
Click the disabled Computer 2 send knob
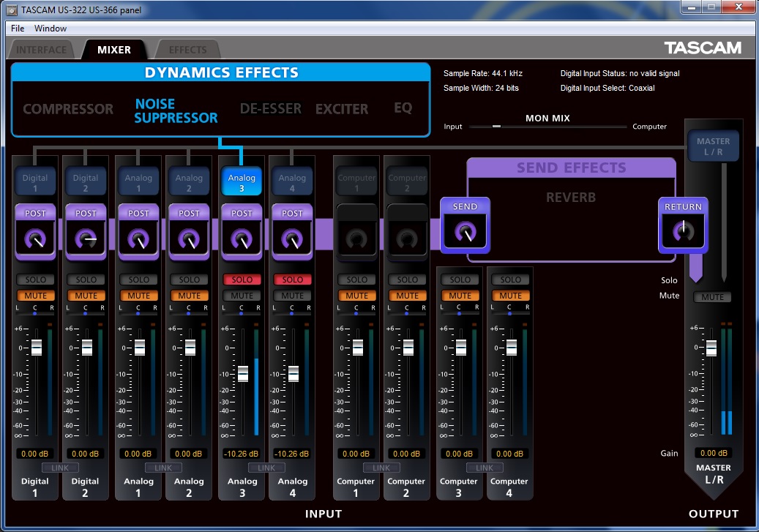(407, 239)
